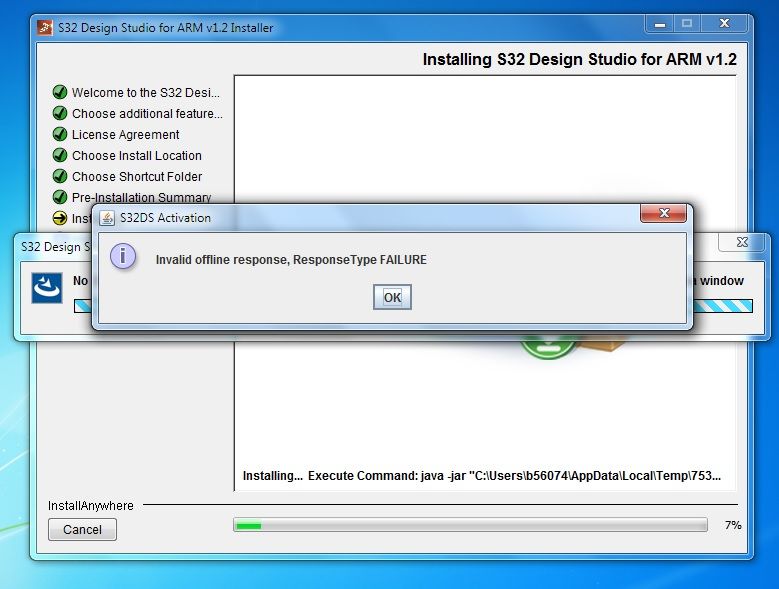Click checkmark beside Welcome to the S32 Desi...
The width and height of the screenshot is (779, 589).
60,92
